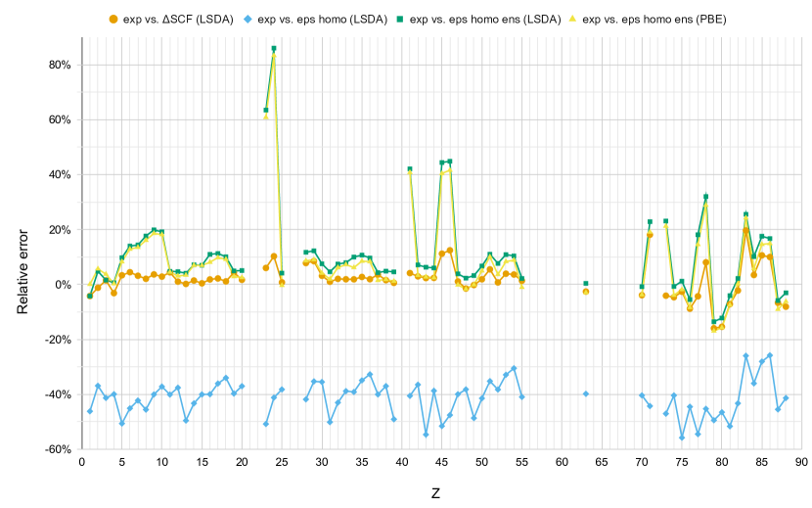Click the x-axis tick label 60
The width and height of the screenshot is (812, 508).
[x=562, y=462]
